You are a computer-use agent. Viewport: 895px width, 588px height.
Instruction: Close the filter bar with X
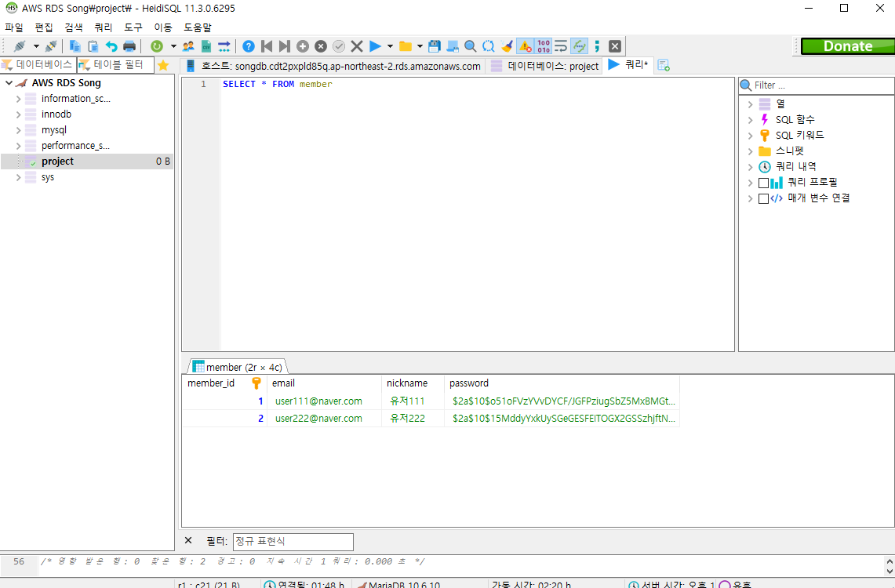[188, 541]
